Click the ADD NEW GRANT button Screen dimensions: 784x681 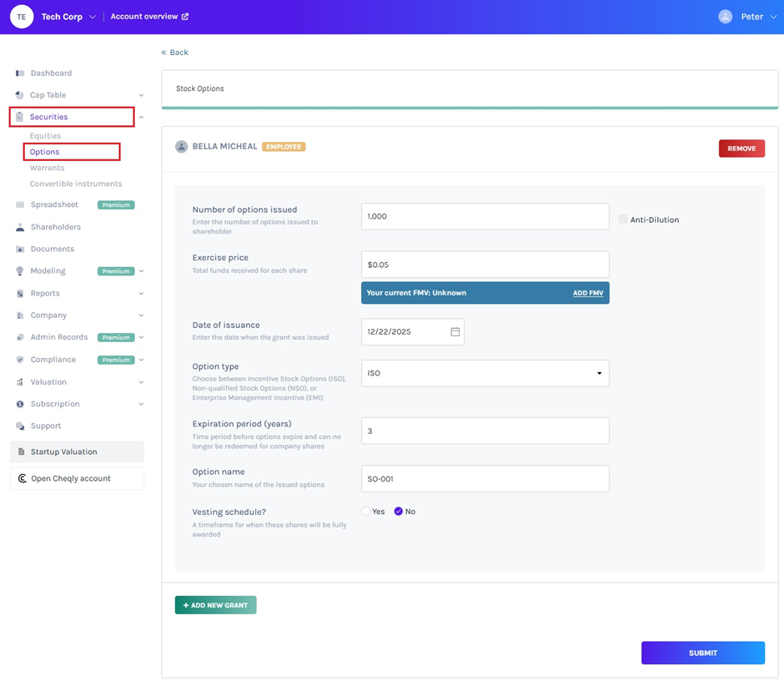215,604
